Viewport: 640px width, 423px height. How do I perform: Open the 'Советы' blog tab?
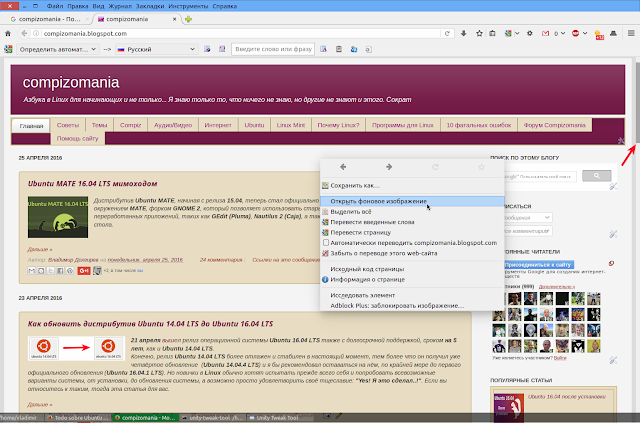[68, 125]
